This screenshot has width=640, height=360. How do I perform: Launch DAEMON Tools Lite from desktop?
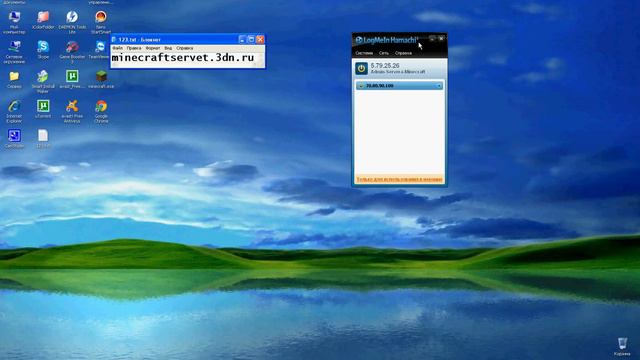[72, 18]
